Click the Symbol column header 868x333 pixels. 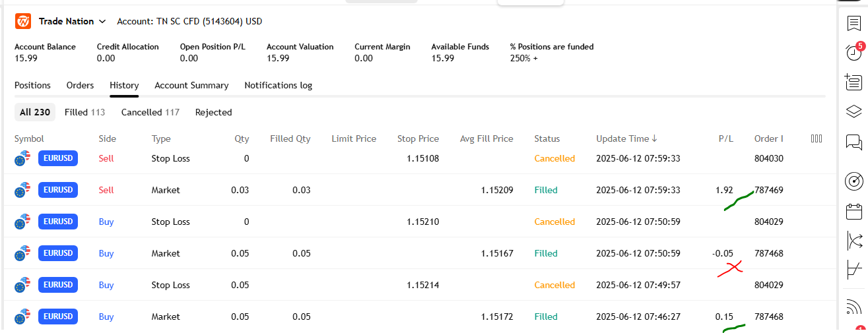click(x=29, y=138)
